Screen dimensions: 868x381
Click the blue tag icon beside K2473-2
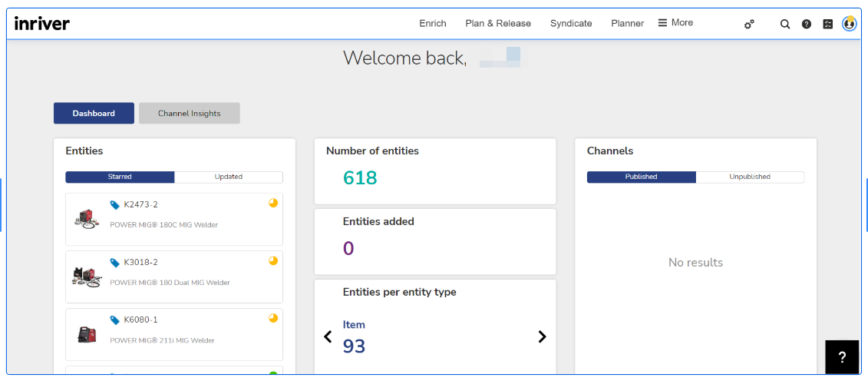pyautogui.click(x=115, y=205)
